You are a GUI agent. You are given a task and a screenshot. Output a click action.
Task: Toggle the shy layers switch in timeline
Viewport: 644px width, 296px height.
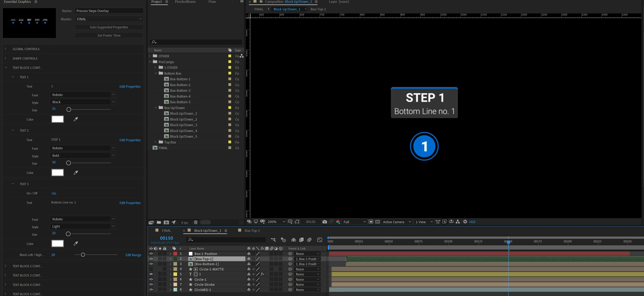[x=294, y=240]
